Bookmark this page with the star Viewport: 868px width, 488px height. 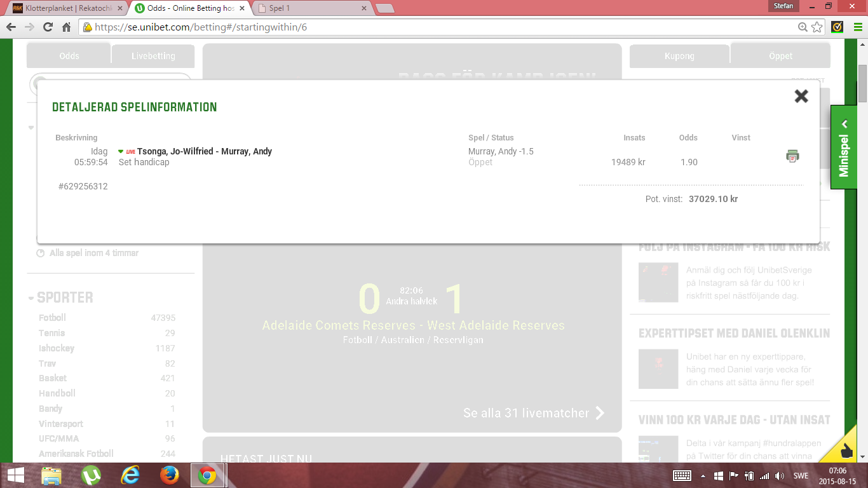(x=817, y=27)
